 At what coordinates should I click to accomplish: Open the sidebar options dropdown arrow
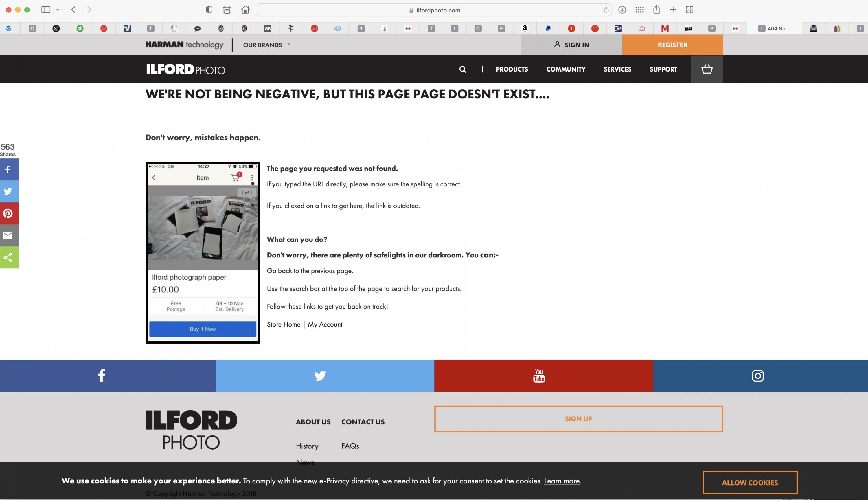click(x=58, y=10)
